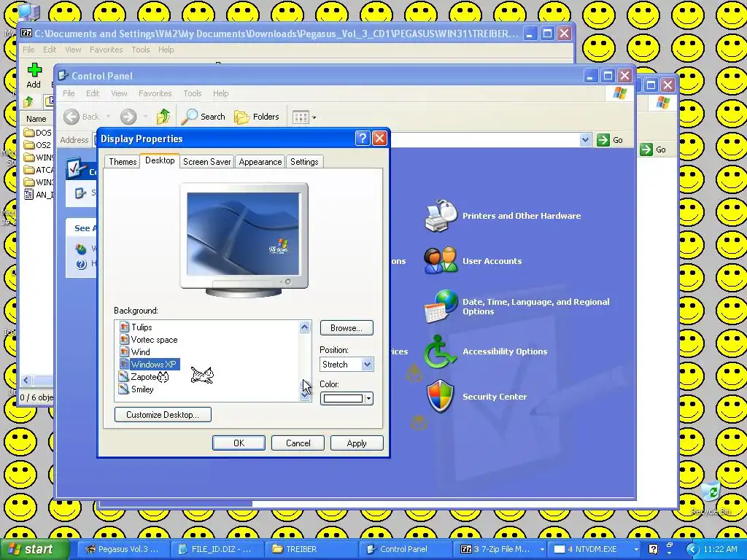Select the Tulips background icon
The height and width of the screenshot is (560, 747).
(124, 327)
